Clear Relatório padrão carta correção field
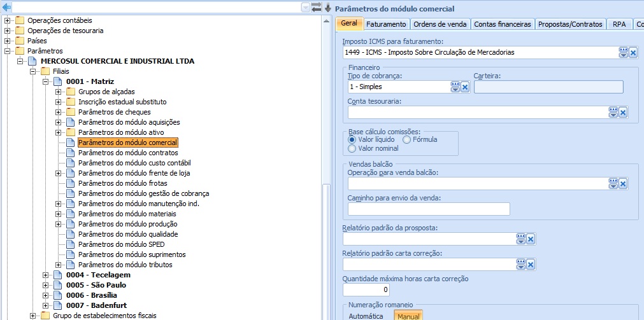The height and width of the screenshot is (320, 644). pyautogui.click(x=530, y=265)
